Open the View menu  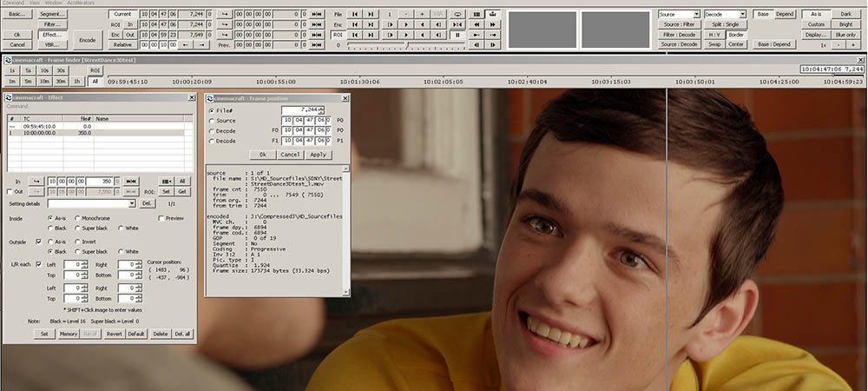click(36, 3)
